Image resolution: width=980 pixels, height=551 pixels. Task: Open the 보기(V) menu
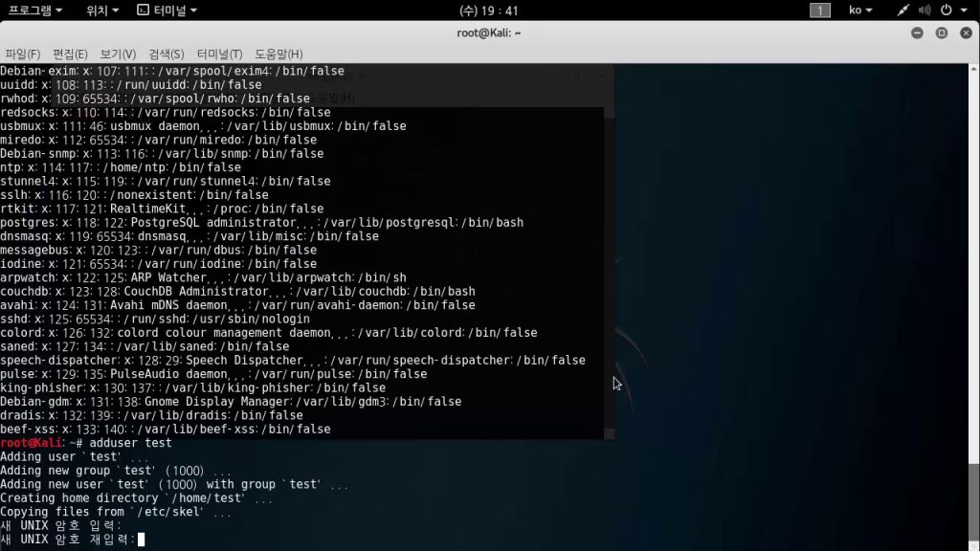(x=118, y=54)
